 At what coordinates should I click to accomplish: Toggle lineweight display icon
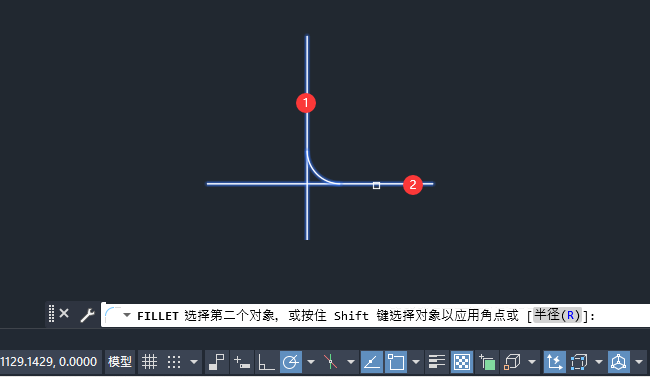point(437,362)
